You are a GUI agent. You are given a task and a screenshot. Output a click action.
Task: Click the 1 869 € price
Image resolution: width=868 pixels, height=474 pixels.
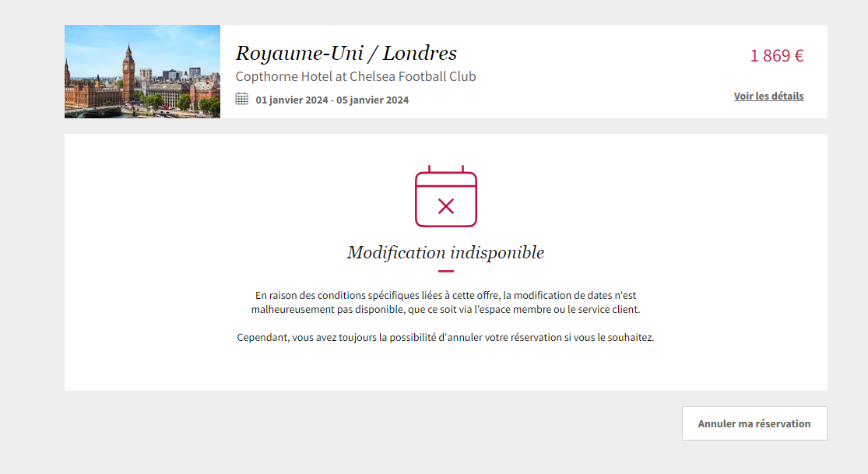pos(777,55)
